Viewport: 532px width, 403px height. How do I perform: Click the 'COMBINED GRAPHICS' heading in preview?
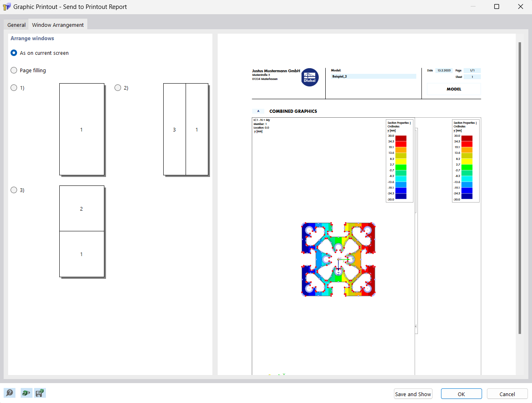[x=293, y=111]
